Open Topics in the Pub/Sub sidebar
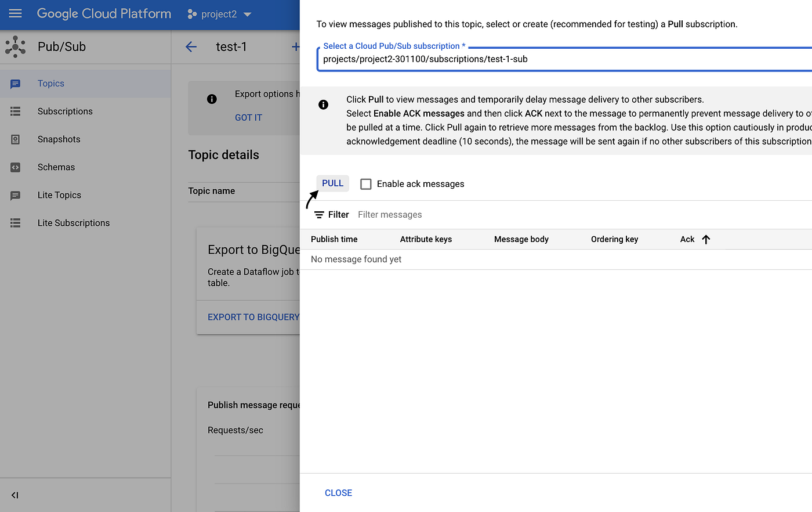Image resolution: width=812 pixels, height=512 pixels. (x=85, y=84)
